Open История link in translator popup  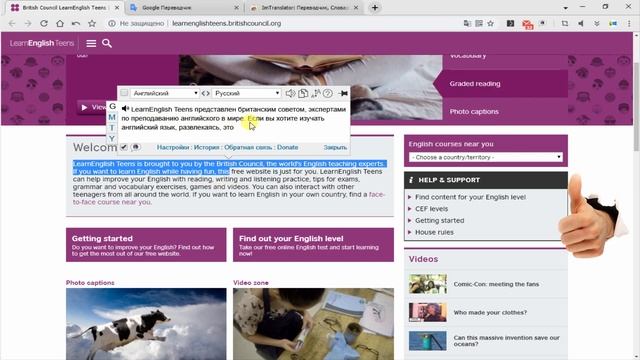coord(207,147)
